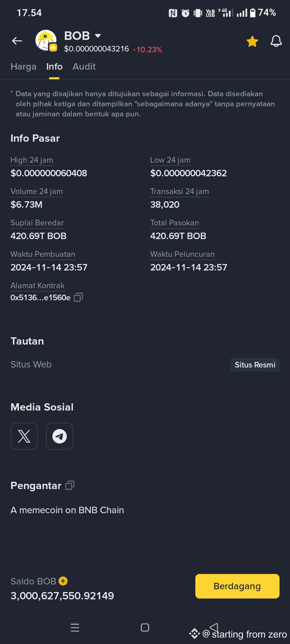290x644 pixels.
Task: Tap the Suplai Beredar label tooltip
Action: (x=37, y=223)
